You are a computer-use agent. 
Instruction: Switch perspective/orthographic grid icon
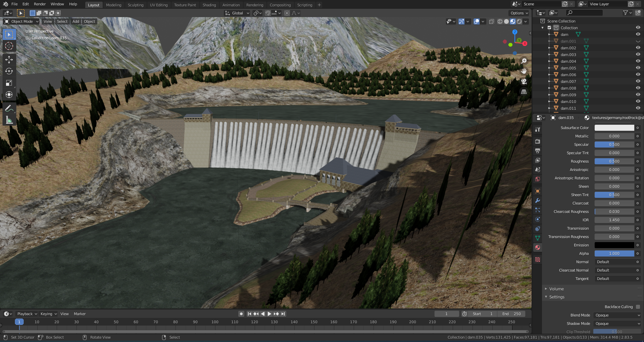pos(524,92)
